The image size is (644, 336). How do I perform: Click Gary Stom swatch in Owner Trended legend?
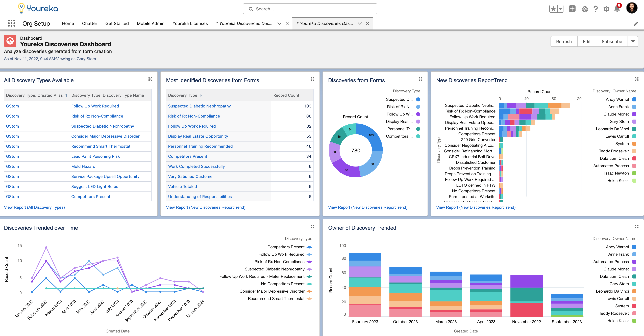(x=634, y=284)
